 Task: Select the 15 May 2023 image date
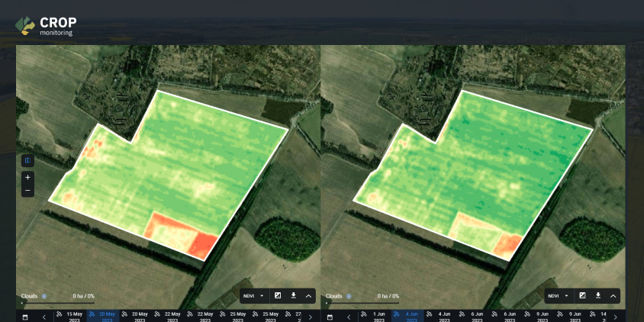pos(70,317)
